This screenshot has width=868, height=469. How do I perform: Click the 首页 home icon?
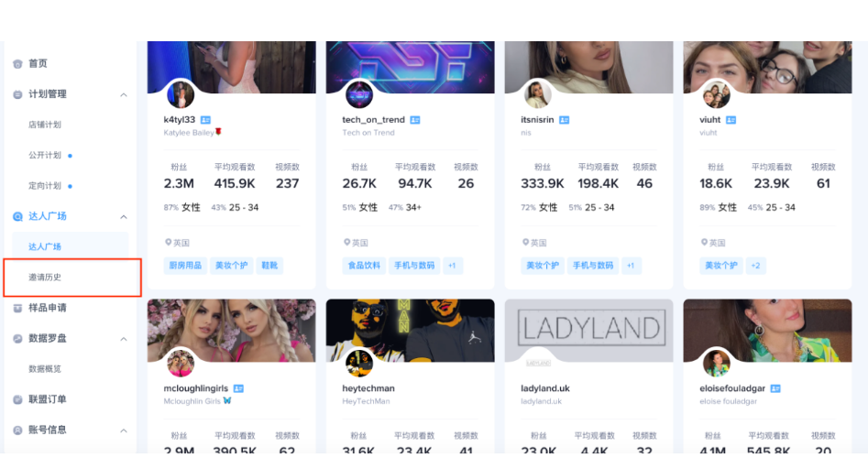coord(17,64)
